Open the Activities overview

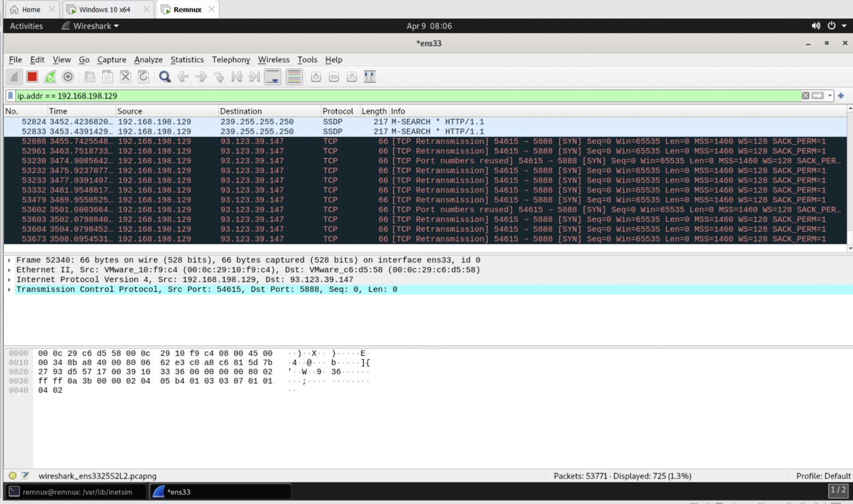tap(26, 26)
